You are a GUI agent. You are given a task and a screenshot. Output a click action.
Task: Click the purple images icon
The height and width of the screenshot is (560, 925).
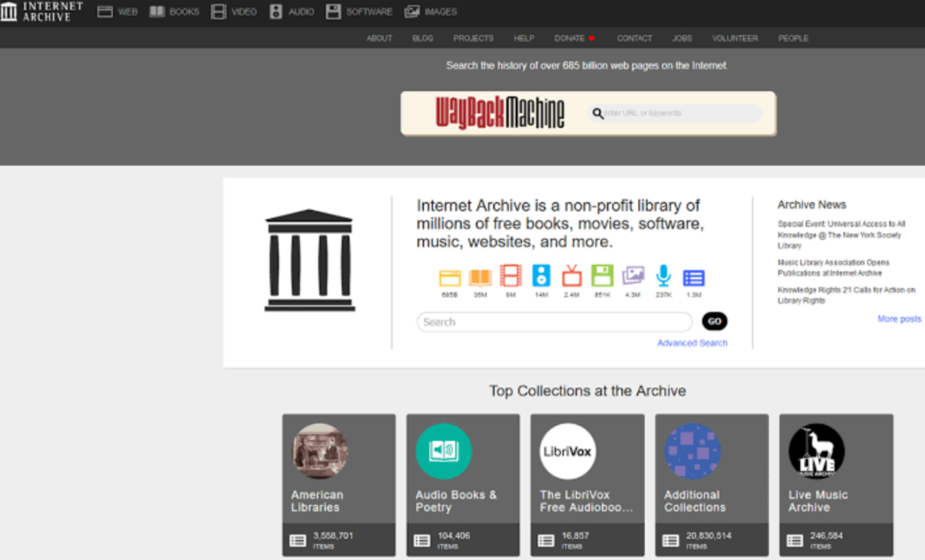click(633, 276)
